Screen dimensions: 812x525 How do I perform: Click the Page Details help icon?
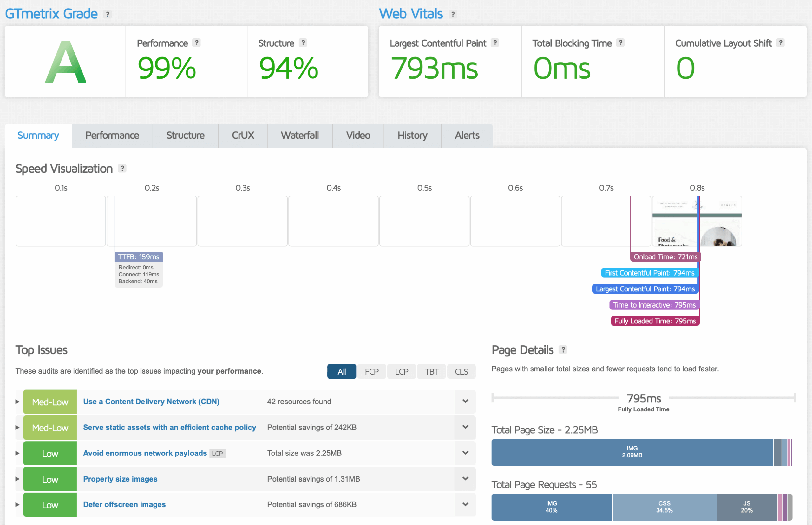(x=564, y=350)
